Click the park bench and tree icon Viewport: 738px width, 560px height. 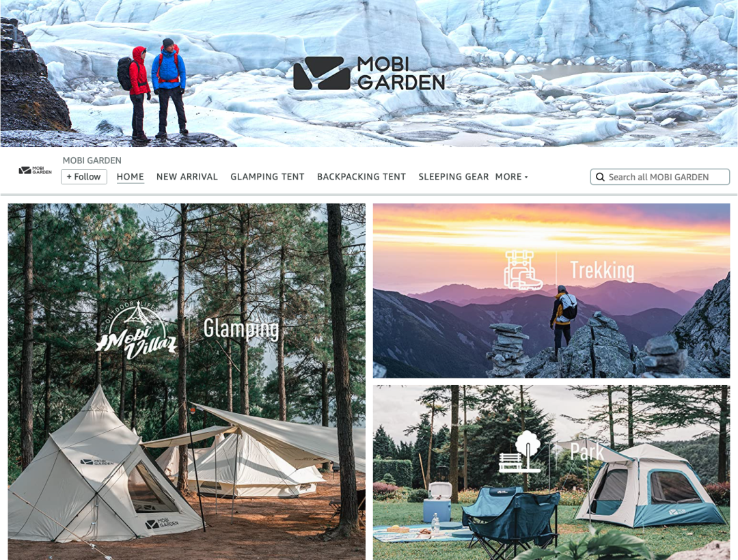click(519, 451)
